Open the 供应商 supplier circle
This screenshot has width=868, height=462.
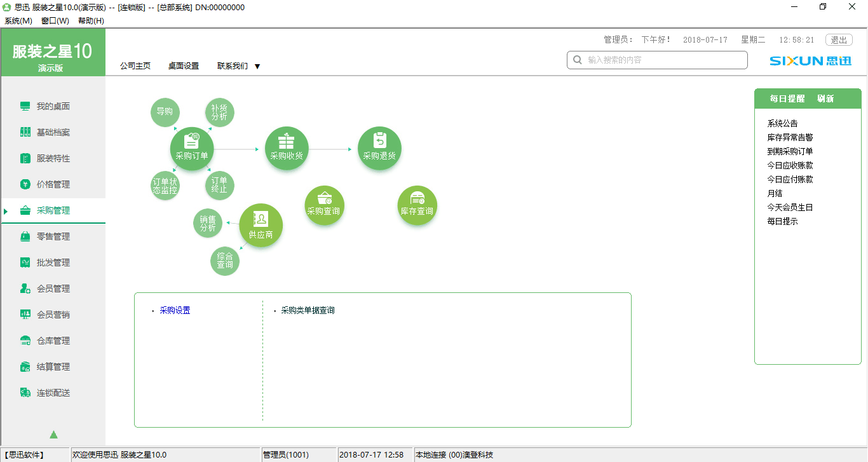[x=261, y=226]
